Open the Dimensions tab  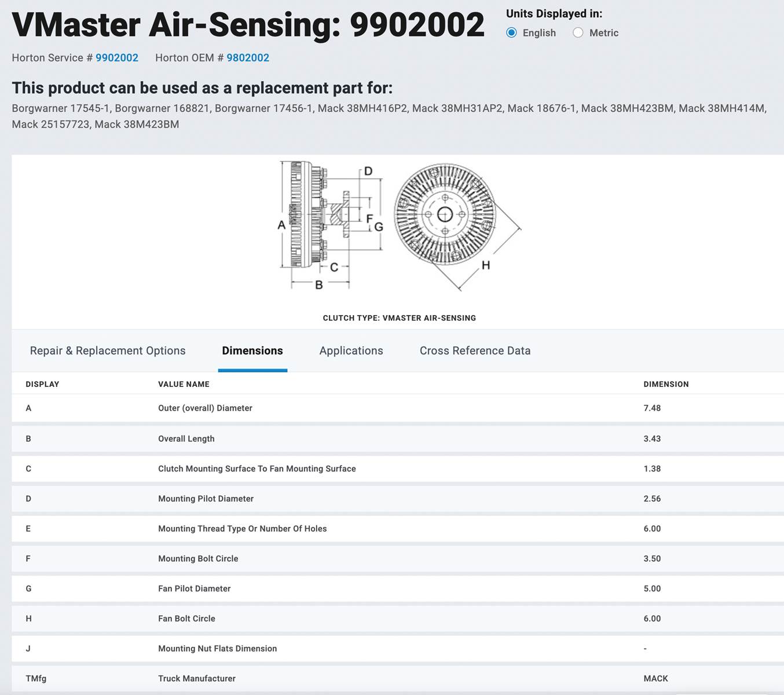[x=252, y=351]
